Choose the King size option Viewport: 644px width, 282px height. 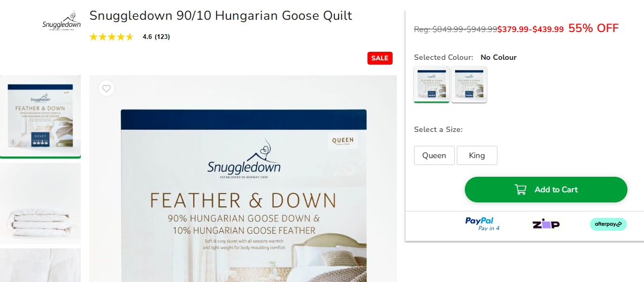pos(477,155)
